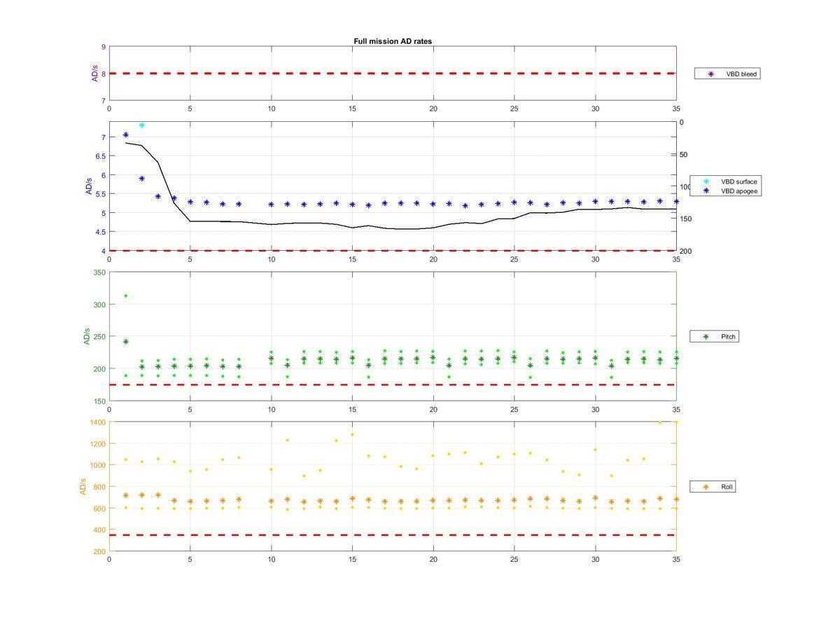
Task: Click the y-axis tick 300 on the pitch plot
Action: 99,305
